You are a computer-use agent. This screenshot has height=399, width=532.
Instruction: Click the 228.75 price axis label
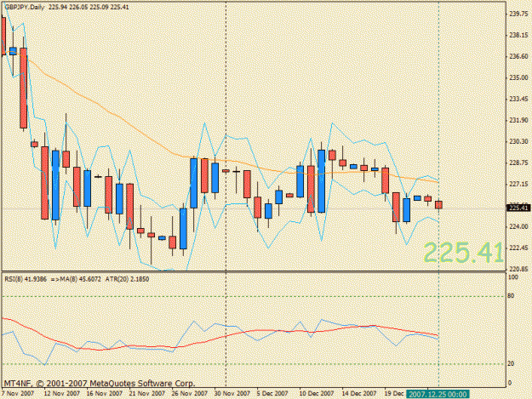point(518,162)
